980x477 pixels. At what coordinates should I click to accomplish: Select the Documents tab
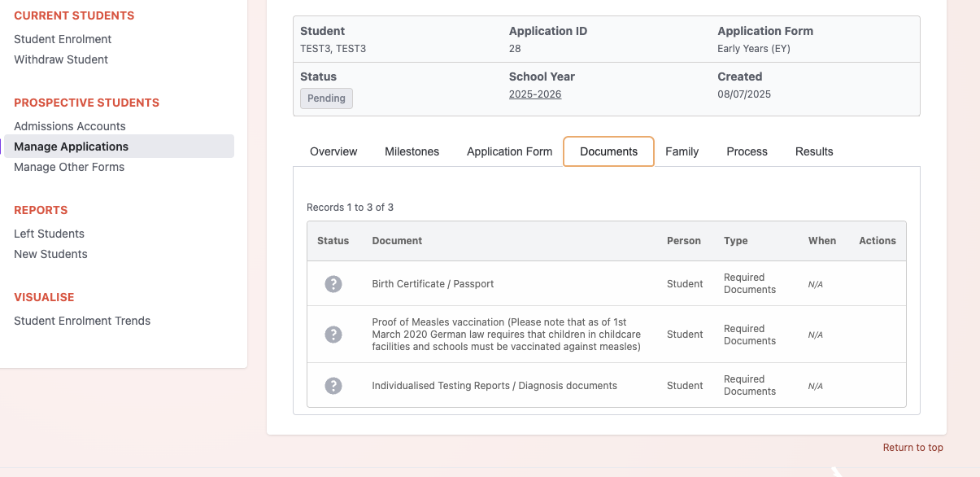coord(608,151)
